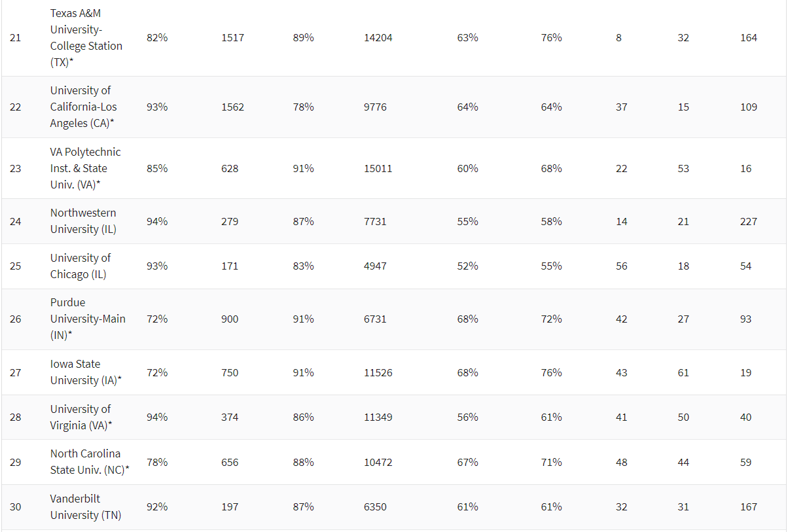Click North Carolina State Univ. (NC)

click(90, 462)
